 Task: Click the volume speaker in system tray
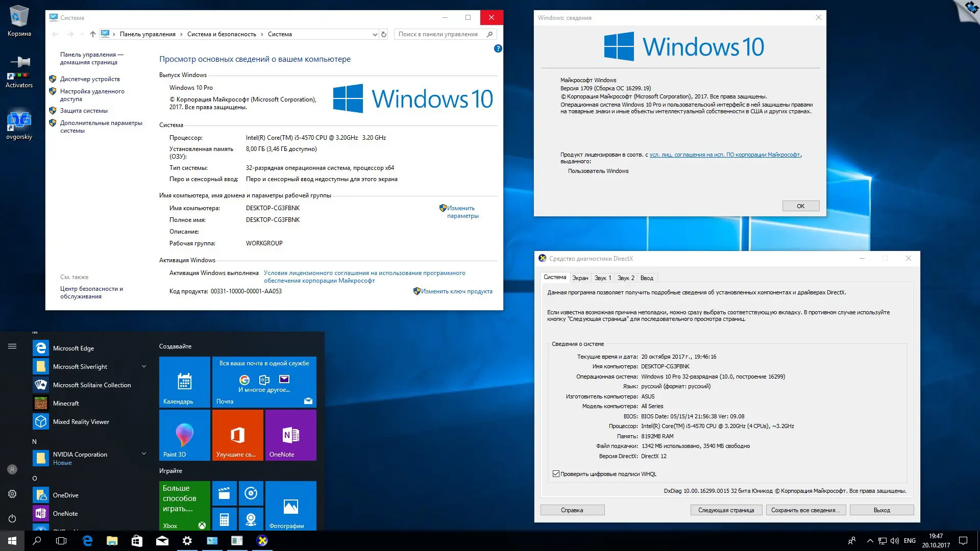click(895, 540)
